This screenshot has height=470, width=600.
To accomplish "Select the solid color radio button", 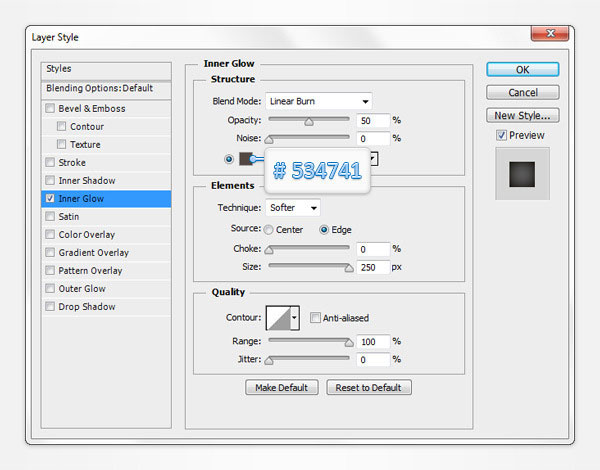I will click(229, 159).
